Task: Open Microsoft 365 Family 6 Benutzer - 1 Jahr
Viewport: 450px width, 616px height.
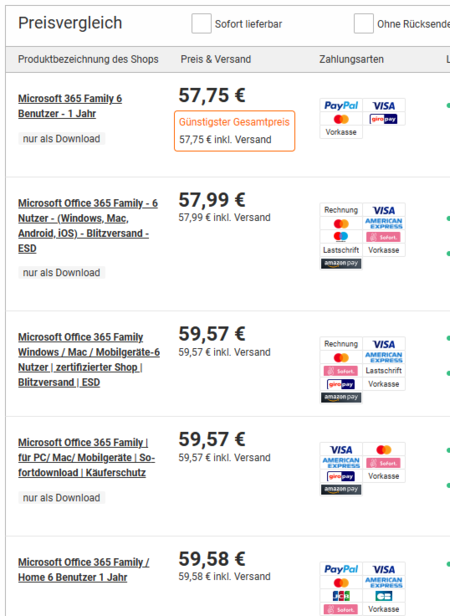Action: 70,106
